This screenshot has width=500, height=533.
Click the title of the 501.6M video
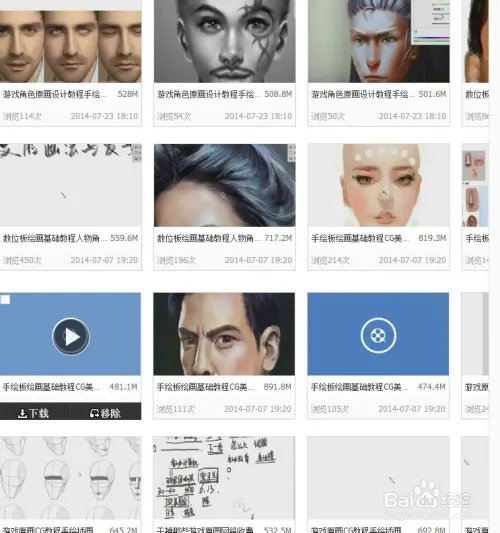pyautogui.click(x=362, y=94)
